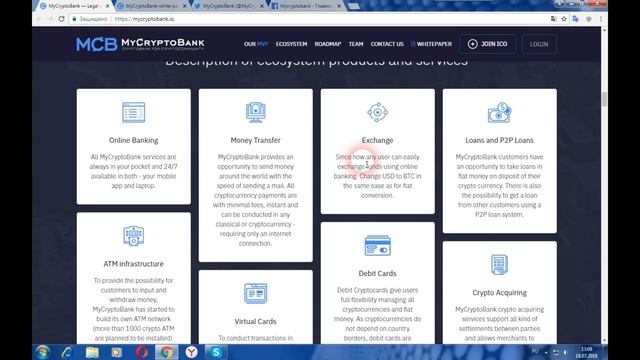Click the taskbar clock showing 13:09

coord(587,352)
